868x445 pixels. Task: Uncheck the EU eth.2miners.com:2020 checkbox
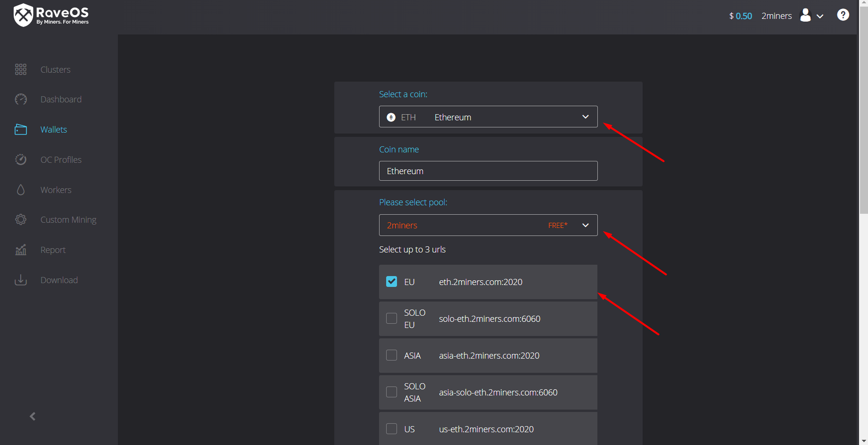point(391,282)
